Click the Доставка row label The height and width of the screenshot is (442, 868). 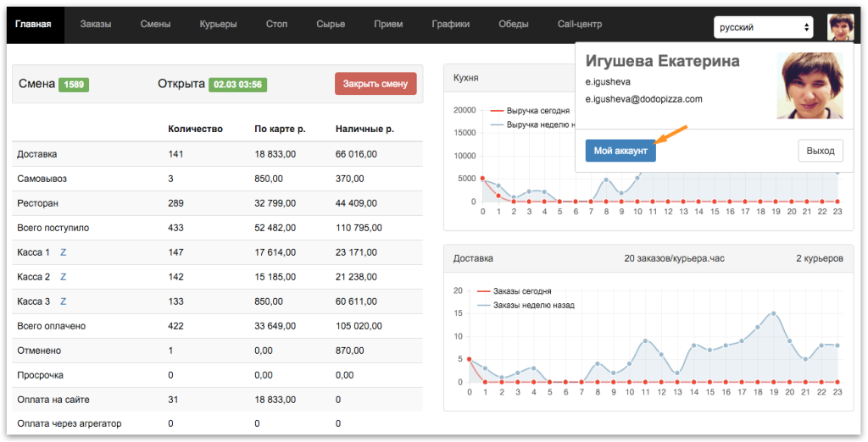[37, 154]
